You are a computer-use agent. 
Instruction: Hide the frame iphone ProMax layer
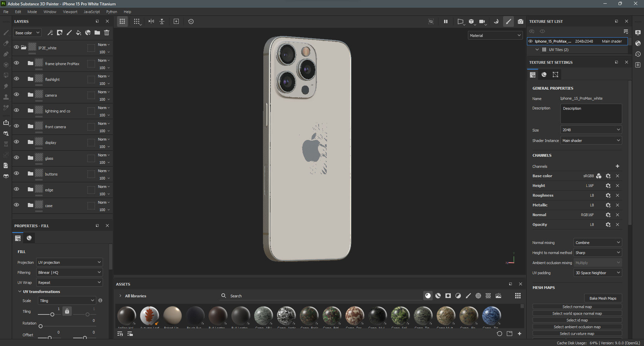(16, 63)
